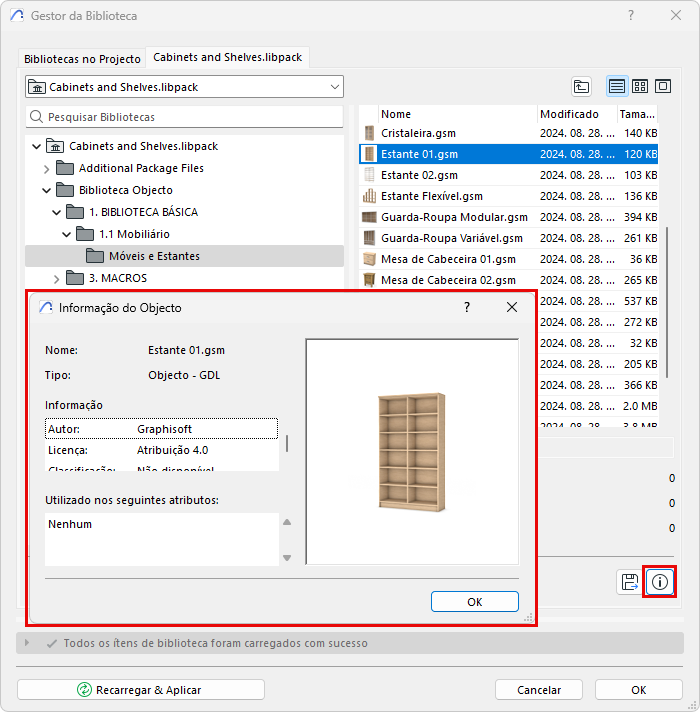Click the export/save library part icon
700x712 pixels.
pyautogui.click(x=630, y=582)
